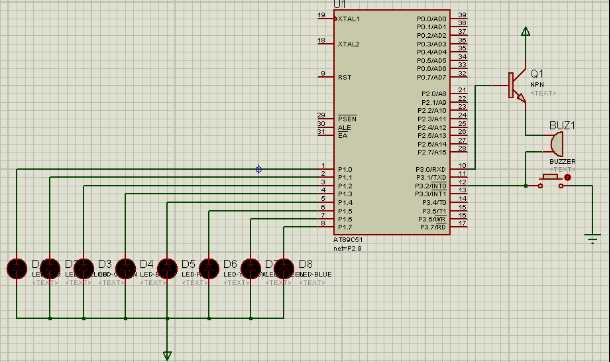Click the P3.7/RD pin label
610x362 pixels.
433,227
